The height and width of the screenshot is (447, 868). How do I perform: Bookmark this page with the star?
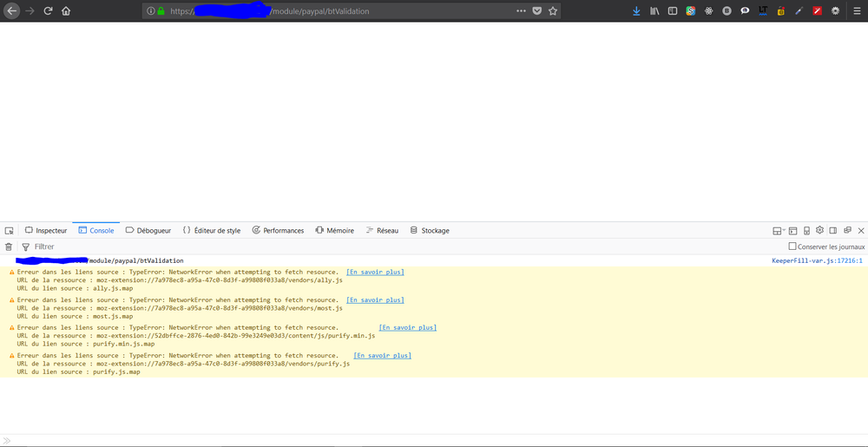coord(552,10)
